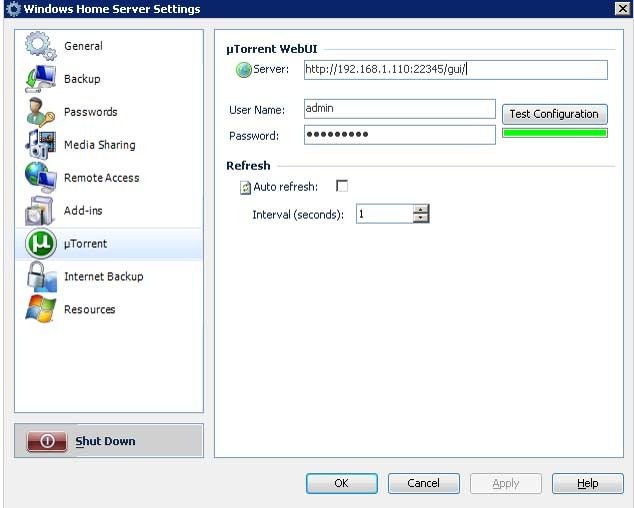Click the Test Configuration button
Screen dimensions: 634x508
pos(554,114)
